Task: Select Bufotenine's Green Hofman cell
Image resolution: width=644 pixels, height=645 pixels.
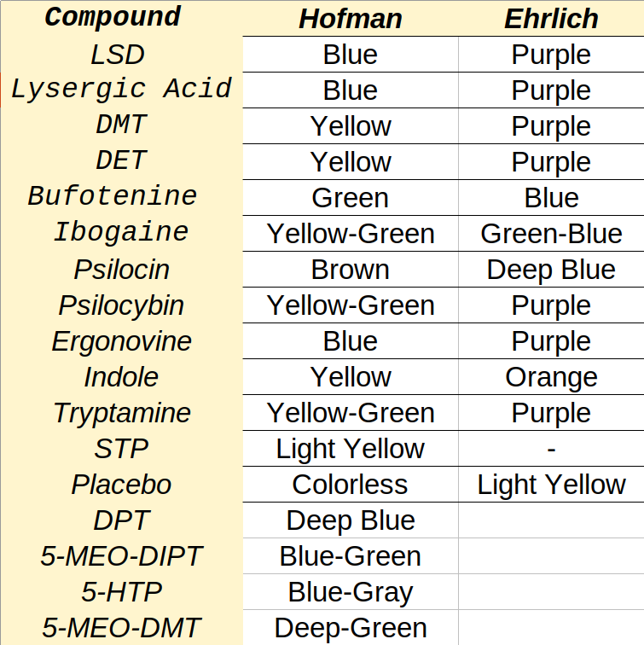Action: point(351,197)
